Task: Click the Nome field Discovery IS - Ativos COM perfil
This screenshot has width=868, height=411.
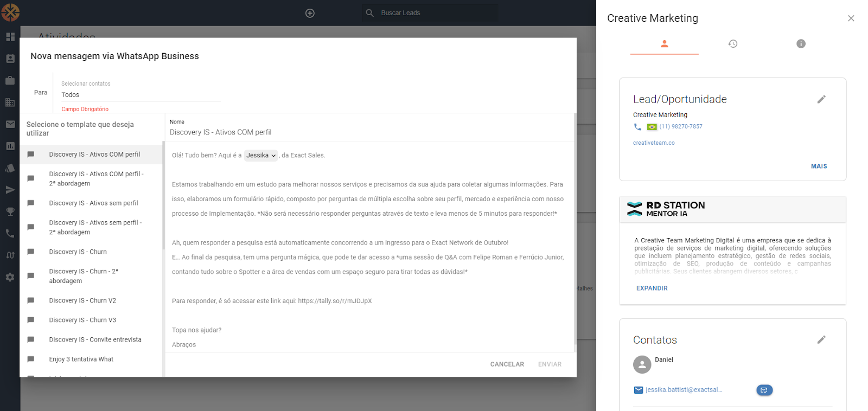Action: (x=369, y=132)
